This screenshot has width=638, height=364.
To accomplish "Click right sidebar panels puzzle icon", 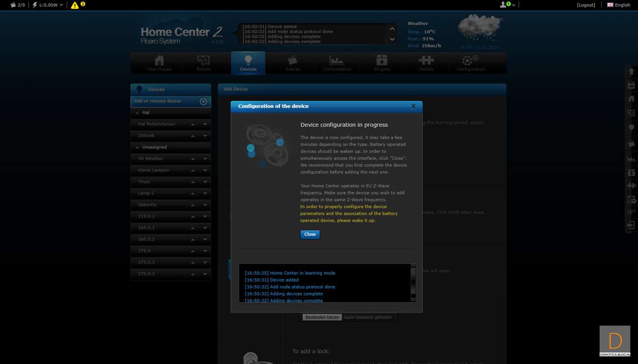I will pyautogui.click(x=632, y=186).
